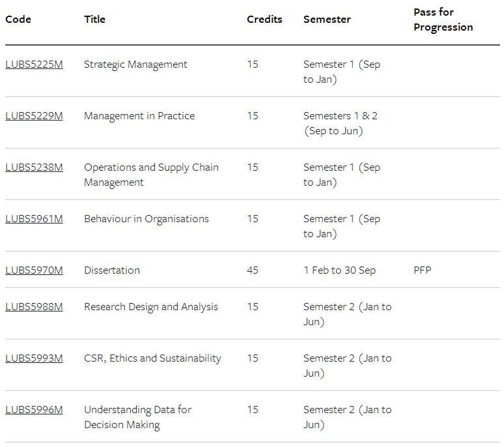The height and width of the screenshot is (447, 504).
Task: Click the Pass for Progression header
Action: 443,20
